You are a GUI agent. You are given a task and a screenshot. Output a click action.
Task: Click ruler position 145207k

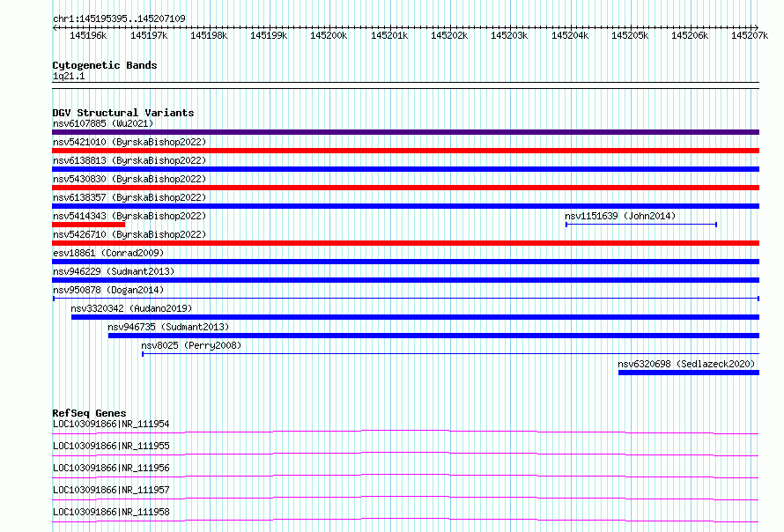pyautogui.click(x=750, y=35)
